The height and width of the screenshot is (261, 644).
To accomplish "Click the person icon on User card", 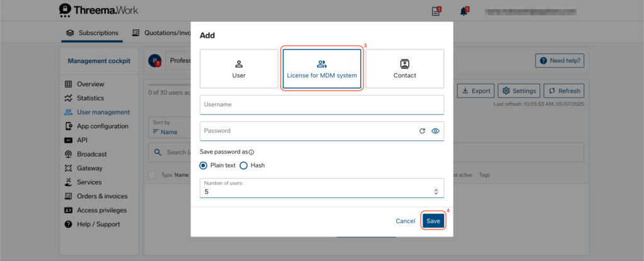I will (x=239, y=64).
